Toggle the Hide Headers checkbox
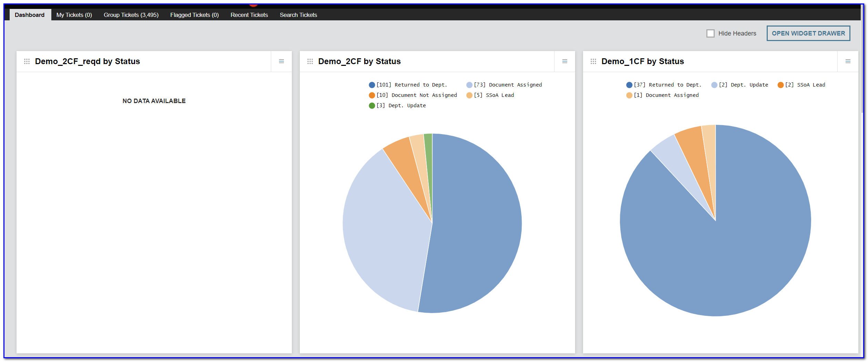Screen dimensions: 868x362 [x=710, y=33]
